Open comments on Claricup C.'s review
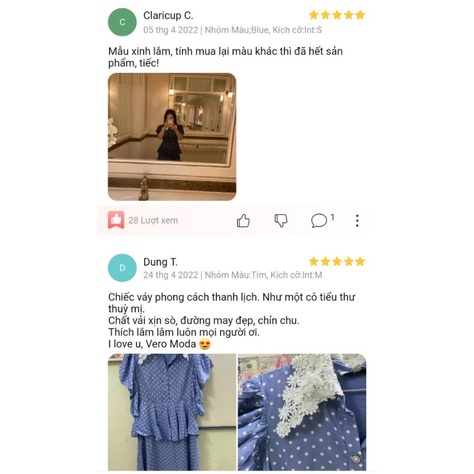 [319, 221]
